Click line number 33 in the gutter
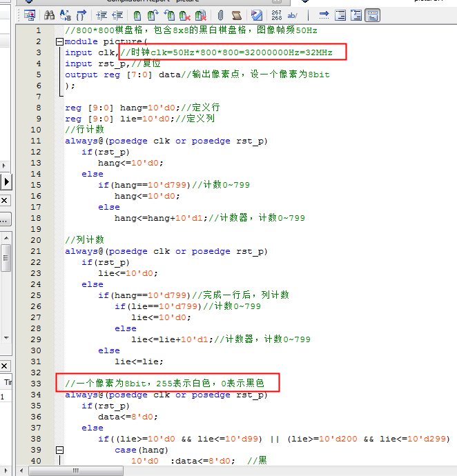The width and height of the screenshot is (457, 476). (x=36, y=384)
